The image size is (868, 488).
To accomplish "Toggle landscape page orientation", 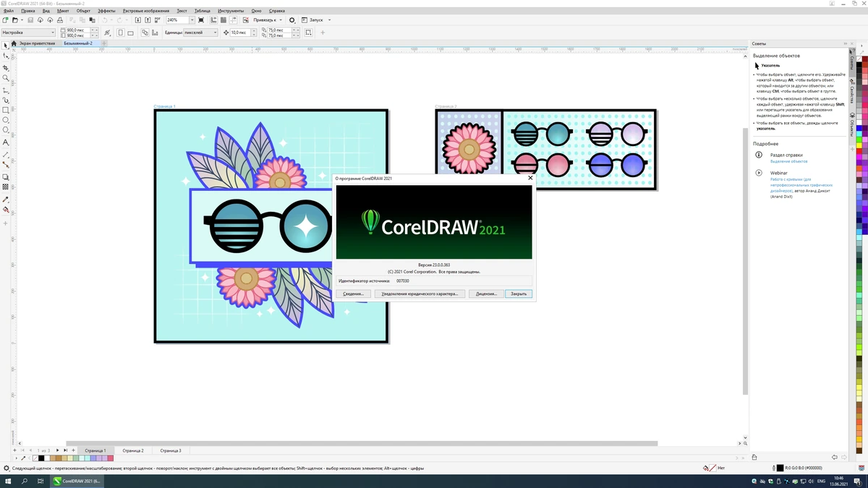I will point(130,33).
